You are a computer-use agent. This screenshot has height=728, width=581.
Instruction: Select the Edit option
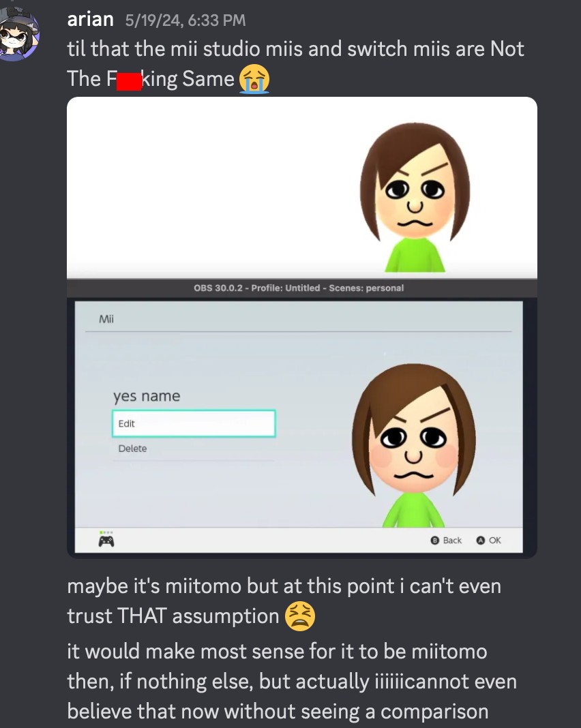[x=194, y=423]
